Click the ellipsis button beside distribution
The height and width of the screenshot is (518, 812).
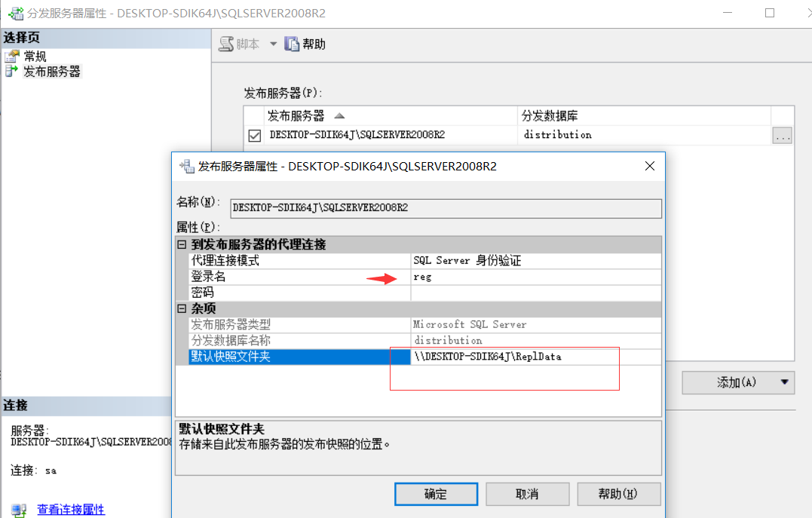782,136
